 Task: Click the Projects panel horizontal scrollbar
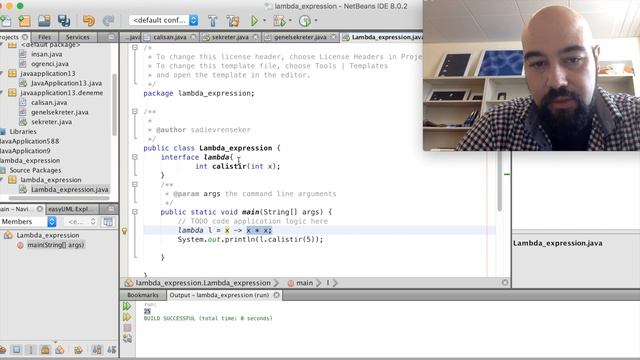(x=59, y=198)
